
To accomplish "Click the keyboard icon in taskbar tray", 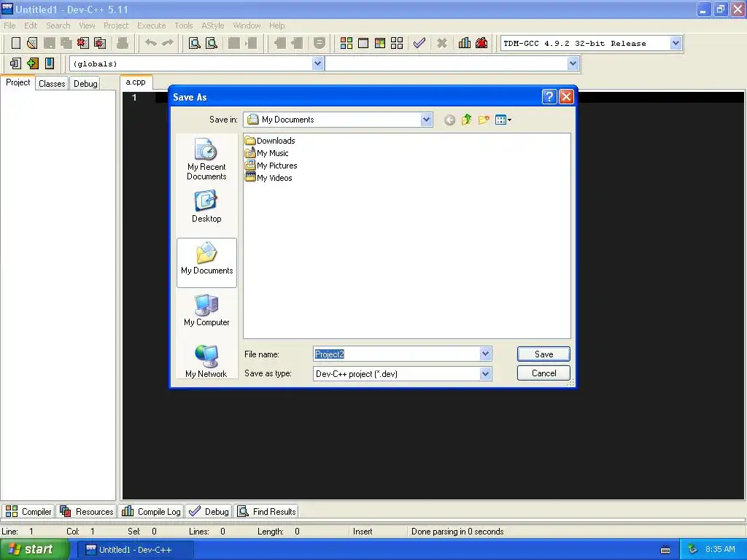I will tap(665, 550).
